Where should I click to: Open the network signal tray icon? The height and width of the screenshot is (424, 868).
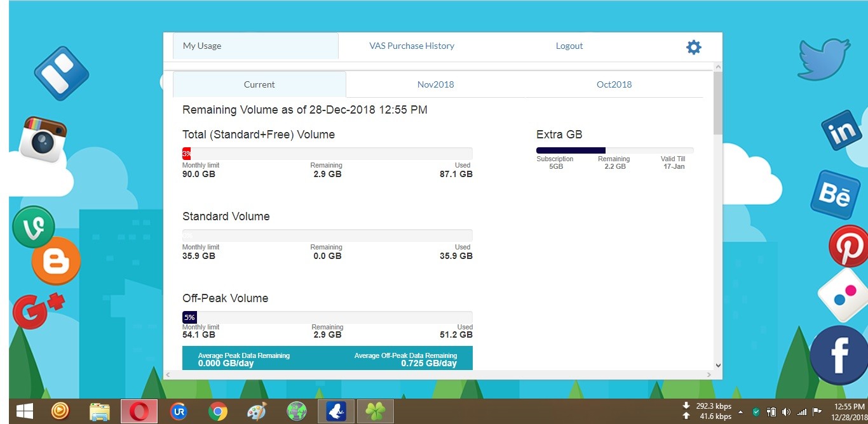[801, 411]
